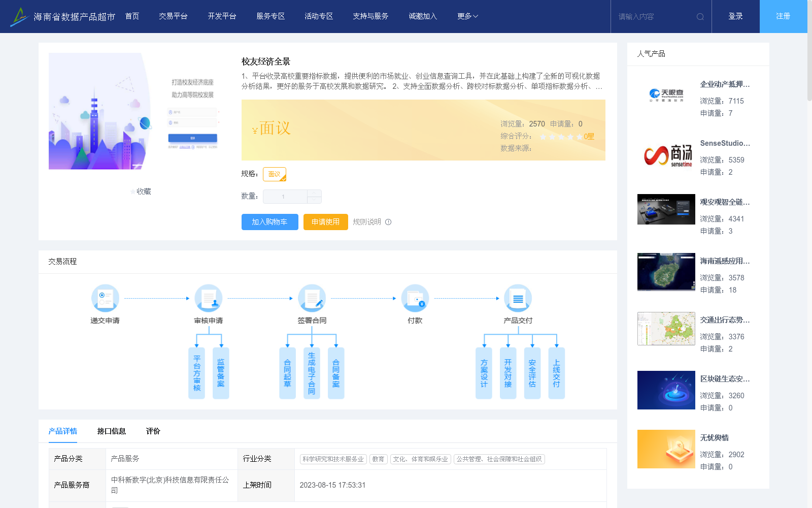Image resolution: width=812 pixels, height=508 pixels.
Task: Click the 平台方审核 sub-step box
Action: pyautogui.click(x=197, y=373)
